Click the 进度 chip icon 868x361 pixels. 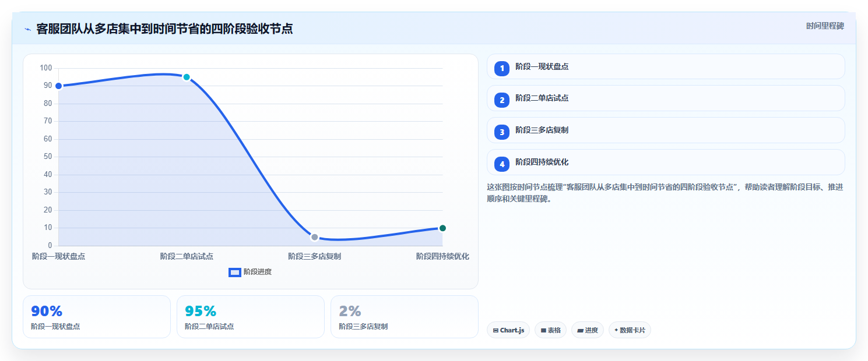tap(581, 330)
